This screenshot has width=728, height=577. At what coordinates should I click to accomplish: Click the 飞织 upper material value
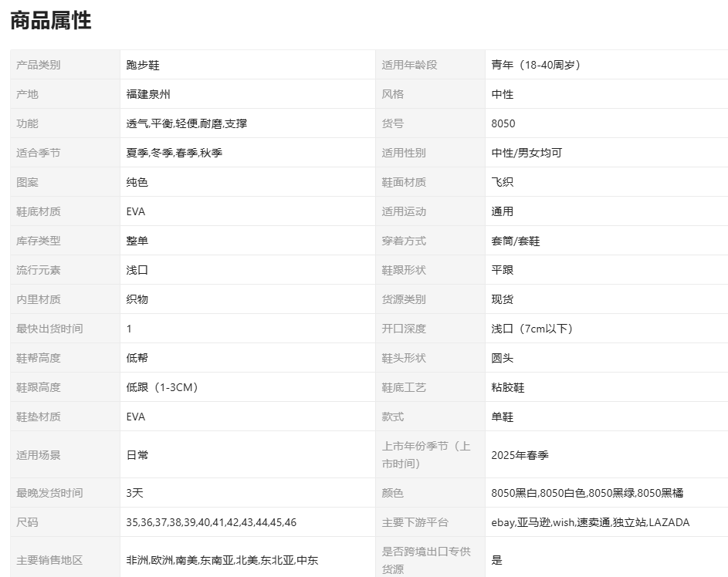point(503,182)
